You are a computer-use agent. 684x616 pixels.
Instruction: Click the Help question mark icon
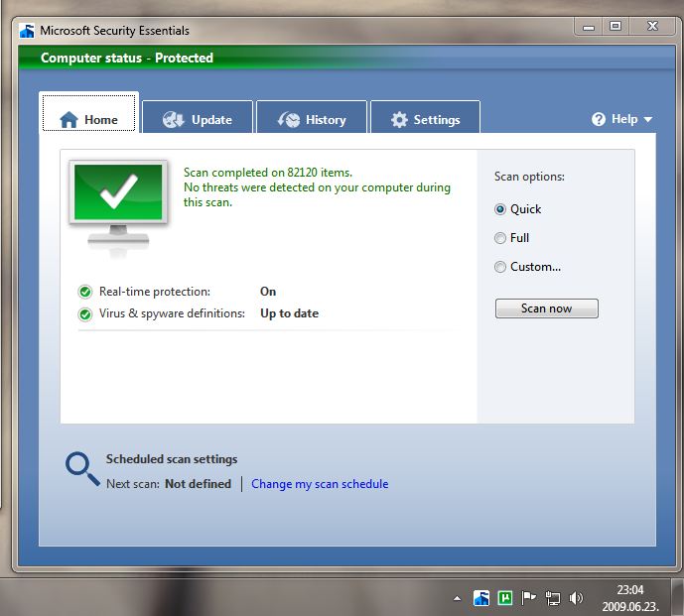point(599,119)
